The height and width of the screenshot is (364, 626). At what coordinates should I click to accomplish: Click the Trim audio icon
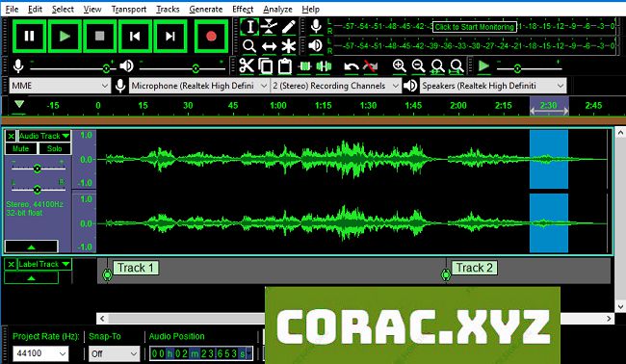click(304, 65)
